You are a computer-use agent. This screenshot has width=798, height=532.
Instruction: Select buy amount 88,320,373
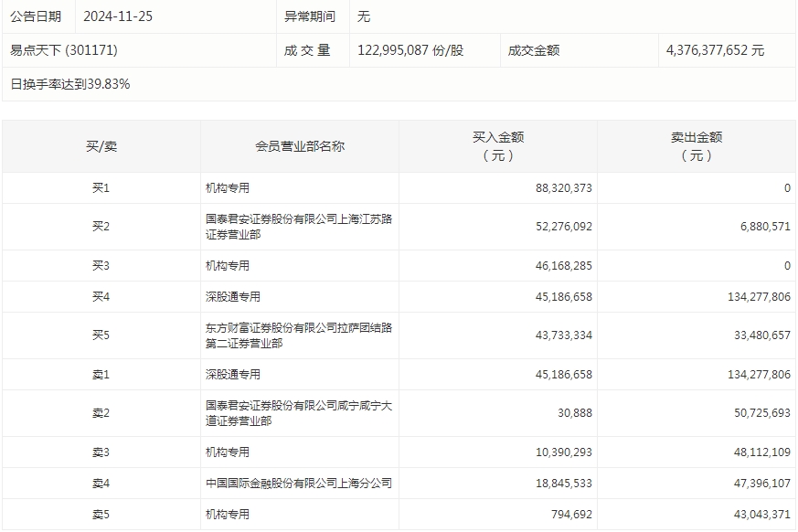(563, 188)
